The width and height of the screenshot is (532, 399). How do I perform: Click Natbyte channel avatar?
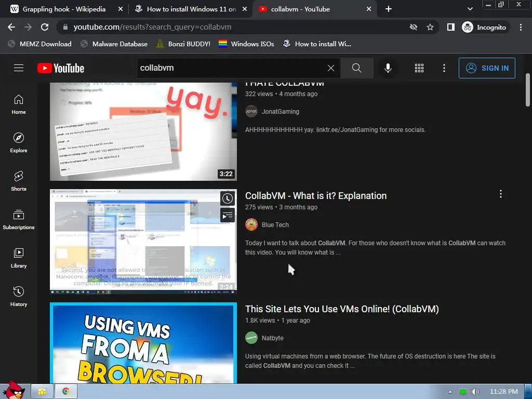click(x=251, y=338)
